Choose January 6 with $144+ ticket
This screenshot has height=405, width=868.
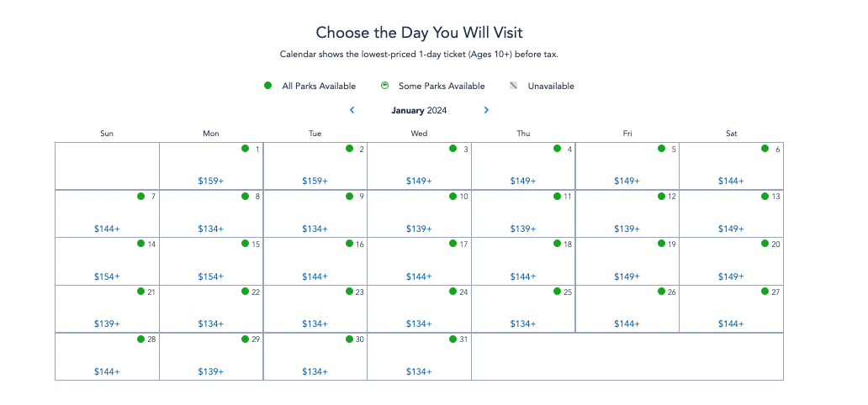(x=731, y=166)
